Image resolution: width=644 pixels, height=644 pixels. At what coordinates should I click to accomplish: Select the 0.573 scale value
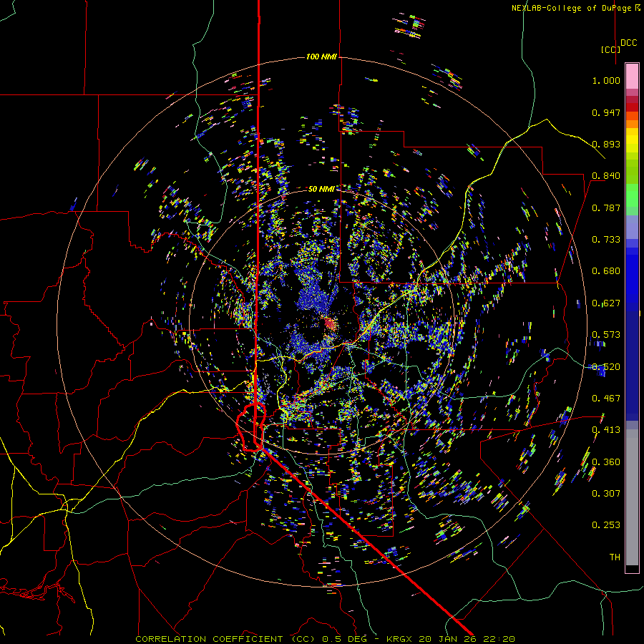(x=606, y=335)
